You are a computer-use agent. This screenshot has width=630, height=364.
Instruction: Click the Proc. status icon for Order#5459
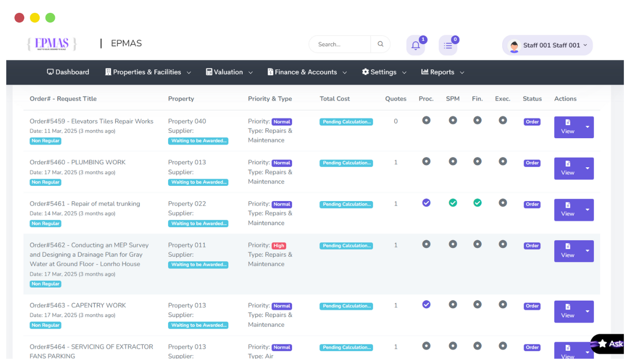coord(426,121)
